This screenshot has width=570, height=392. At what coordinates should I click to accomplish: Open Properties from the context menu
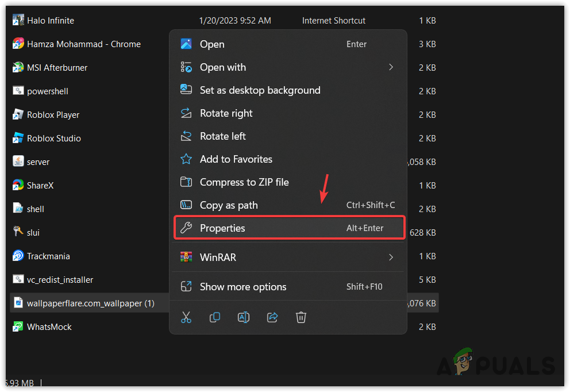[290, 228]
